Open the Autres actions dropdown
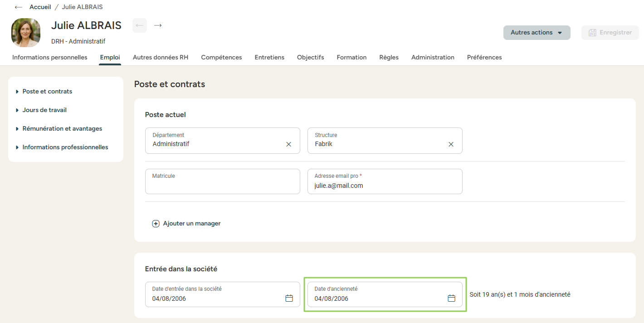The width and height of the screenshot is (644, 323). pyautogui.click(x=537, y=33)
